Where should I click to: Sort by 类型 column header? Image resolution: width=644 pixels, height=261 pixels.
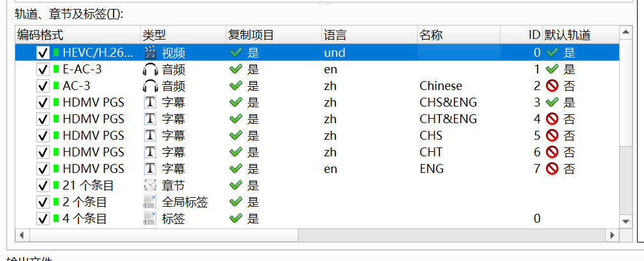point(183,35)
